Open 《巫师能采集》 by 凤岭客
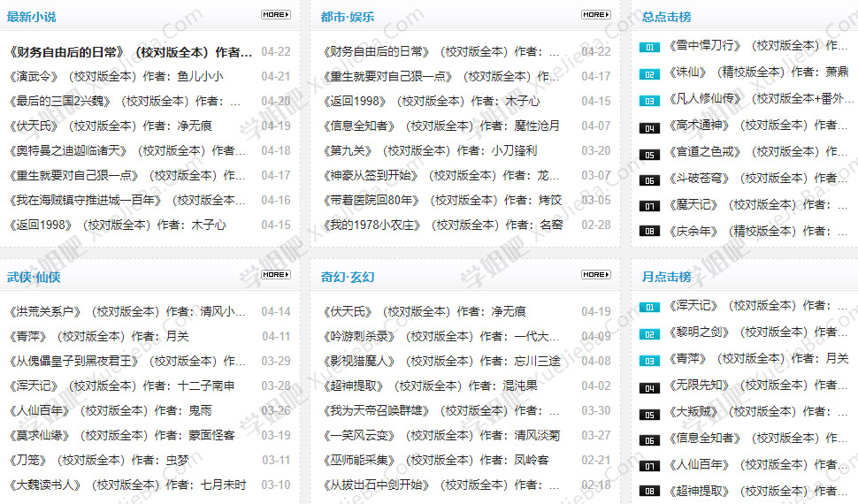858x504 pixels. (x=435, y=460)
